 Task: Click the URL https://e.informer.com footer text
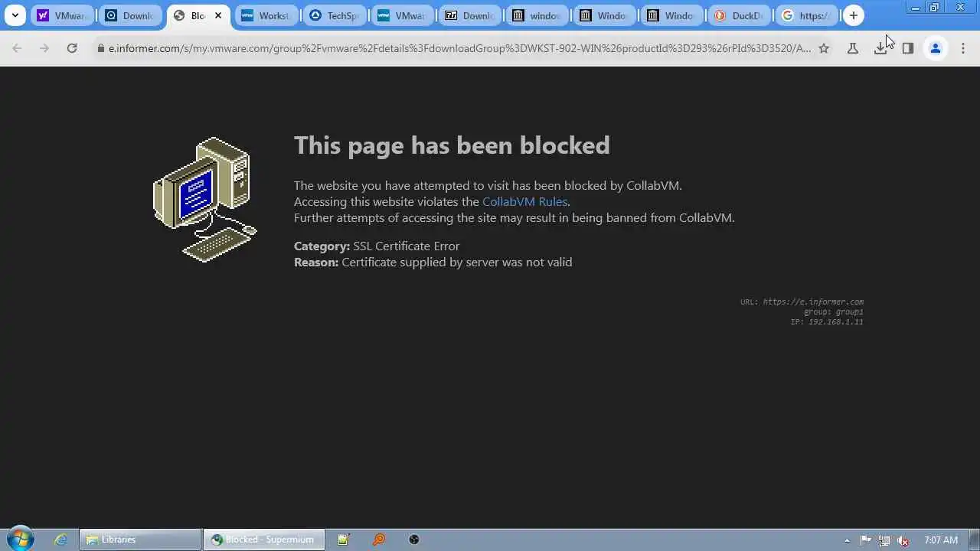point(802,302)
